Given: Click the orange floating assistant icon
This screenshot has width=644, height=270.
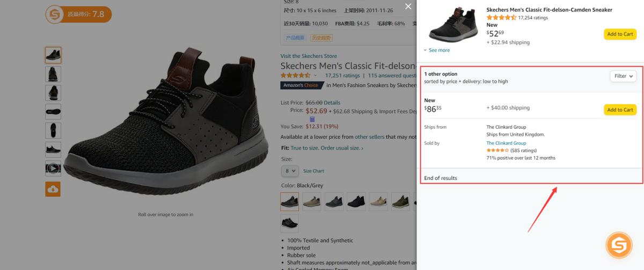Looking at the screenshot, I should (x=619, y=245).
